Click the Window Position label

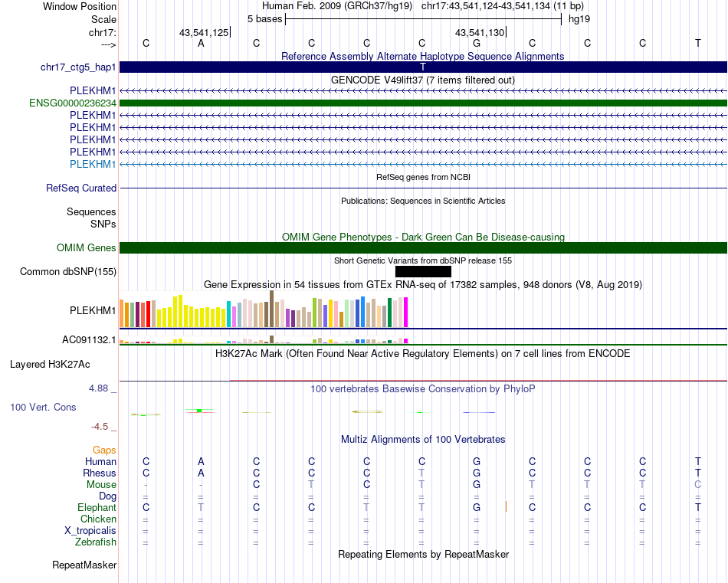(80, 6)
